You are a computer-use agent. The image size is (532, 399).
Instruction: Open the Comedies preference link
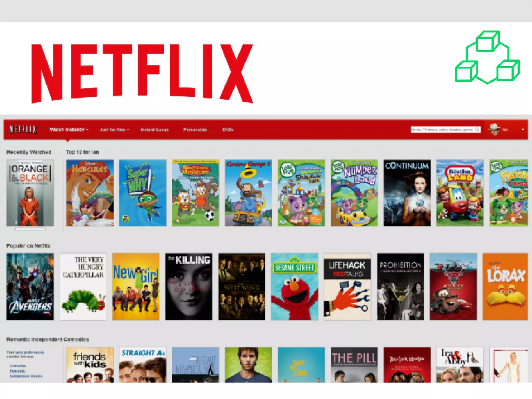click(x=18, y=365)
